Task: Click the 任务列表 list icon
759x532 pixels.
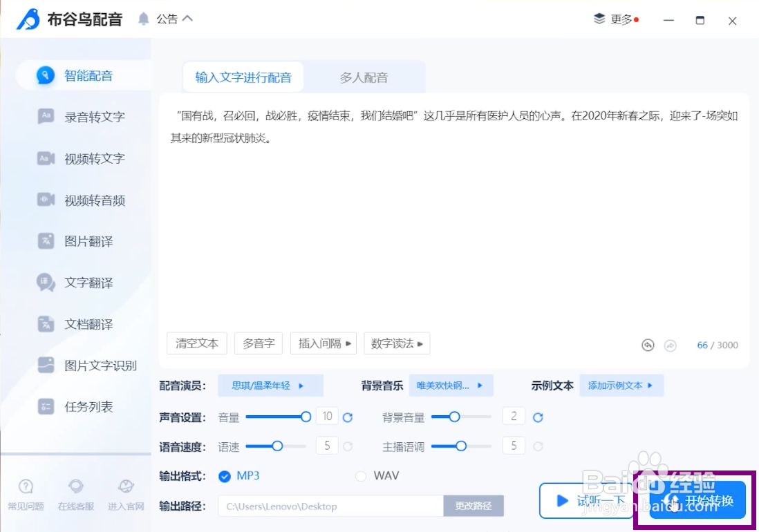Action: (46, 407)
